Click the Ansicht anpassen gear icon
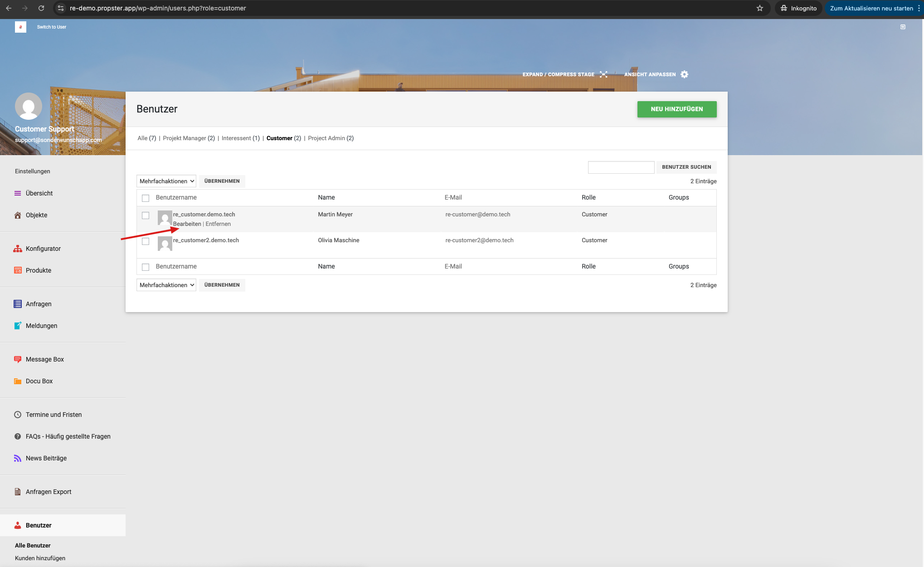924x567 pixels. click(x=685, y=74)
